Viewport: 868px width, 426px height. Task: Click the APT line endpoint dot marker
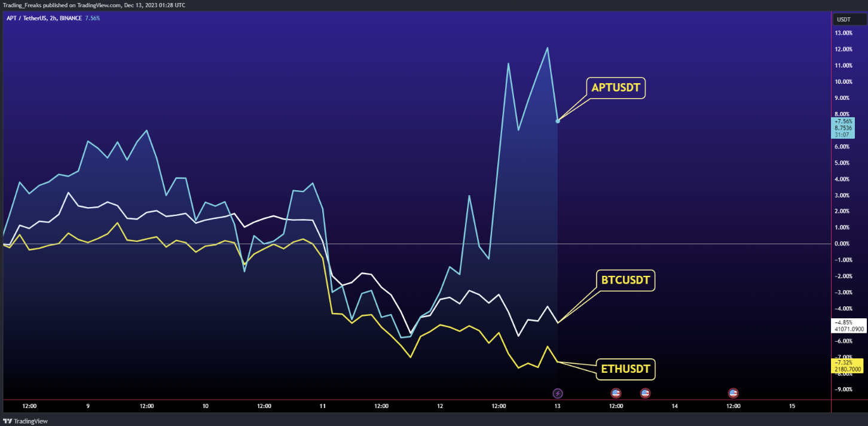pyautogui.click(x=558, y=121)
